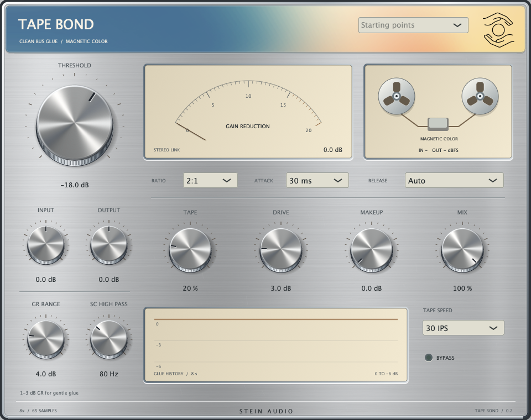The image size is (531, 420).
Task: Click the IN – OUT – dBFS readout
Action: (x=438, y=150)
